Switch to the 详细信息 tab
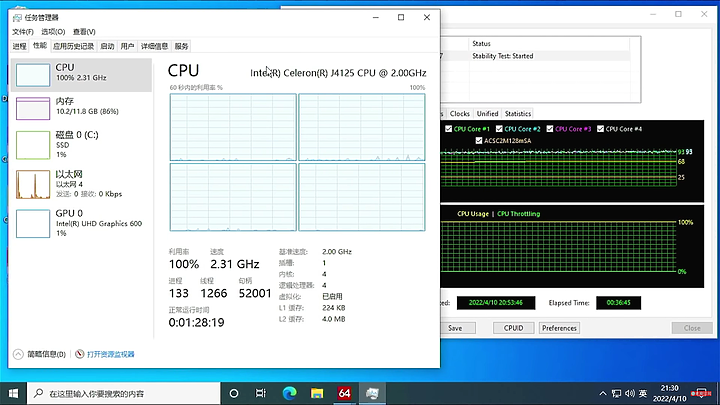Image resolution: width=720 pixels, height=405 pixels. (154, 46)
